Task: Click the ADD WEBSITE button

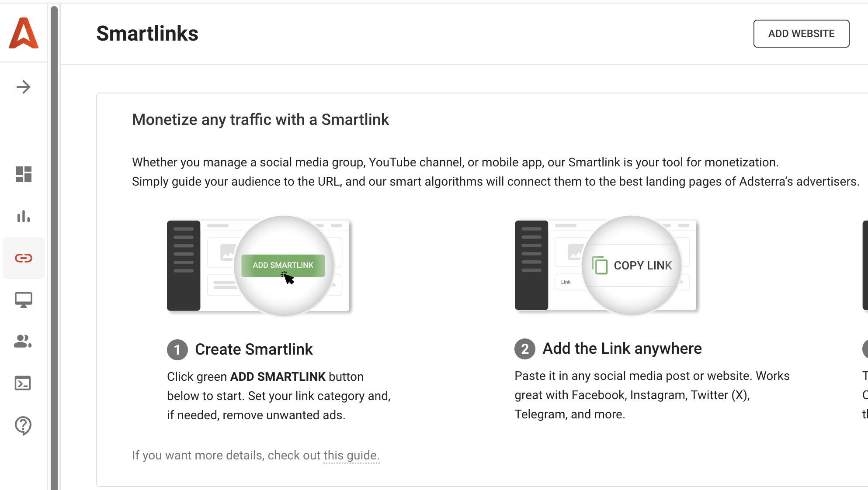Action: point(801,34)
